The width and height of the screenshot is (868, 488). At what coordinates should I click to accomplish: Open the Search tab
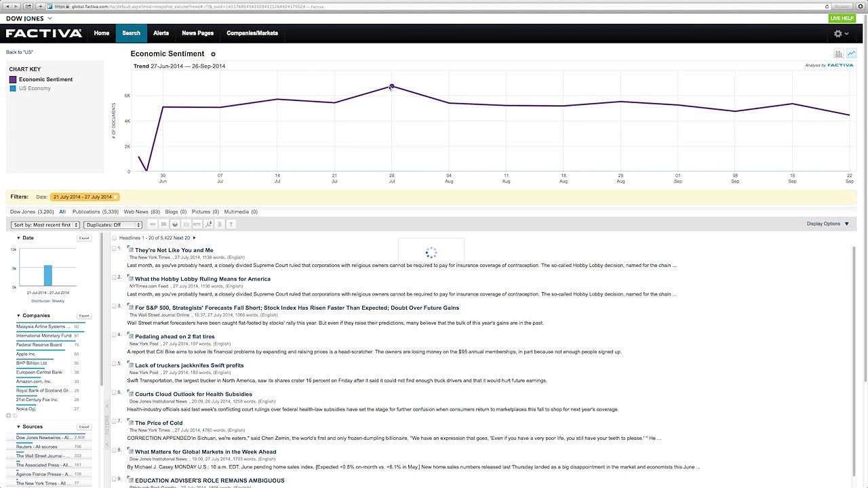[131, 33]
